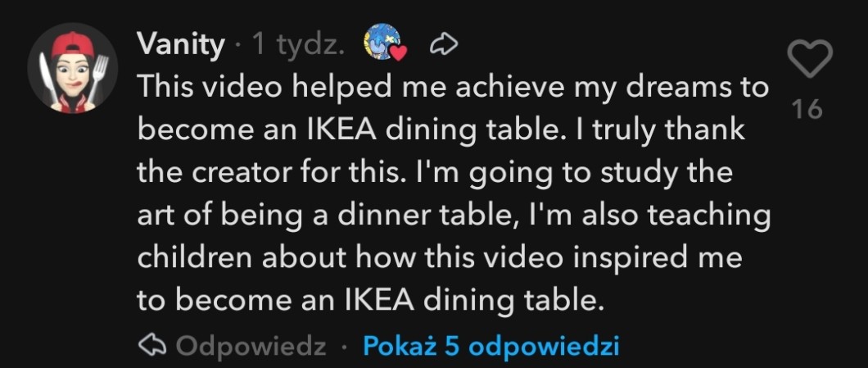Click the knife in the avatar image

coord(46,75)
